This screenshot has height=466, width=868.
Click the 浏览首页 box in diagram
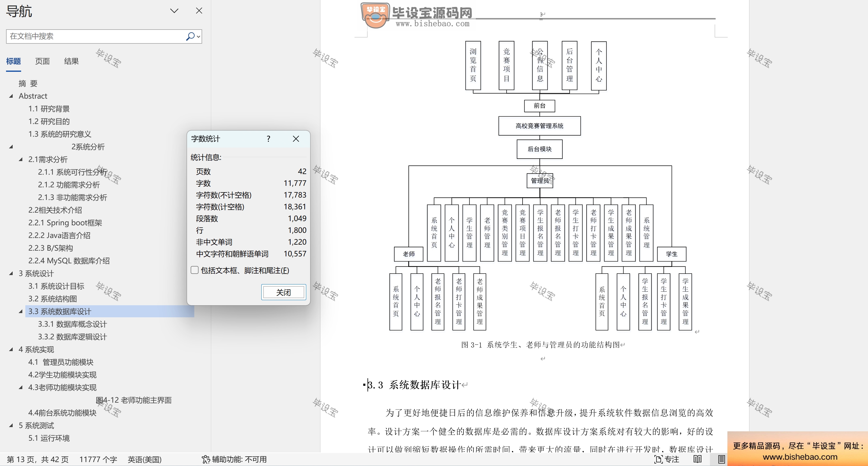(473, 65)
